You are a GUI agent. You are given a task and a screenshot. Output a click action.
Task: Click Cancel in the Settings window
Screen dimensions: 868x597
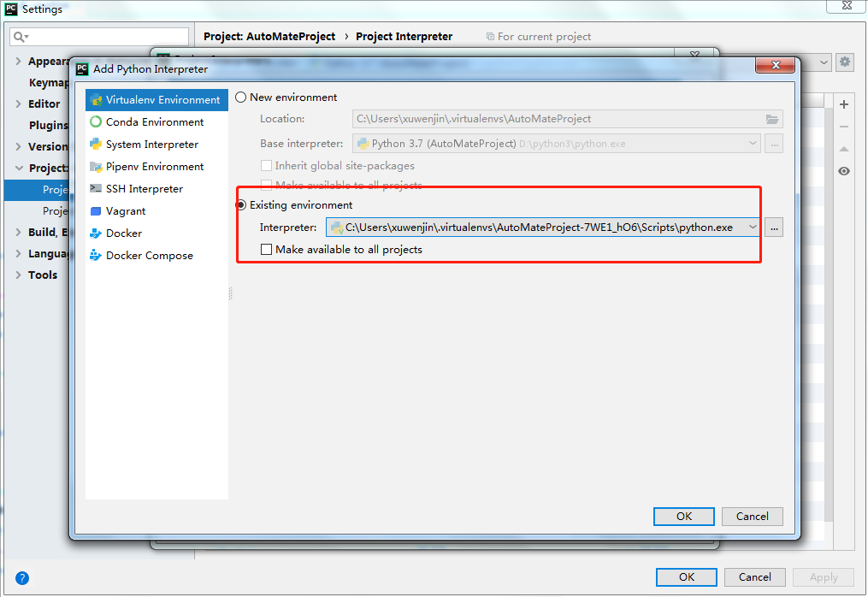click(754, 577)
